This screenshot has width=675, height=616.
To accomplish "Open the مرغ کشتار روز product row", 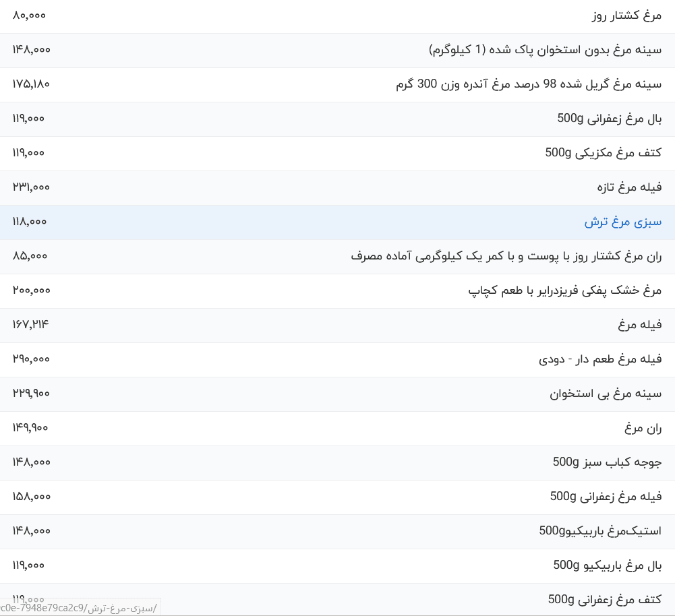I will [x=627, y=16].
